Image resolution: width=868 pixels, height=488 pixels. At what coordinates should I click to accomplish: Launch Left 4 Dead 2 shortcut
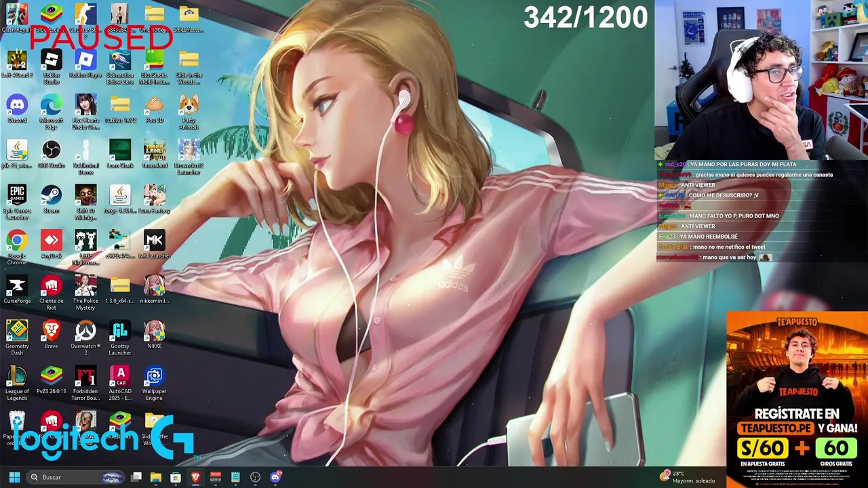(17, 64)
